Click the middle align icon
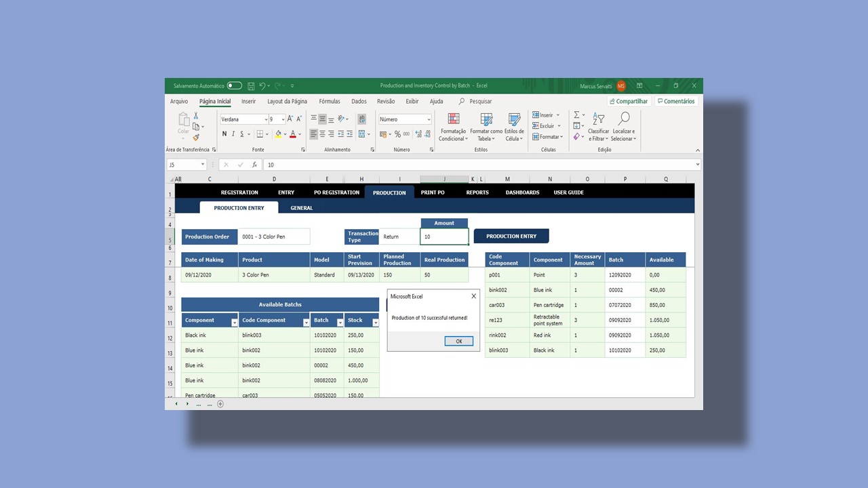The width and height of the screenshot is (868, 488). point(323,119)
